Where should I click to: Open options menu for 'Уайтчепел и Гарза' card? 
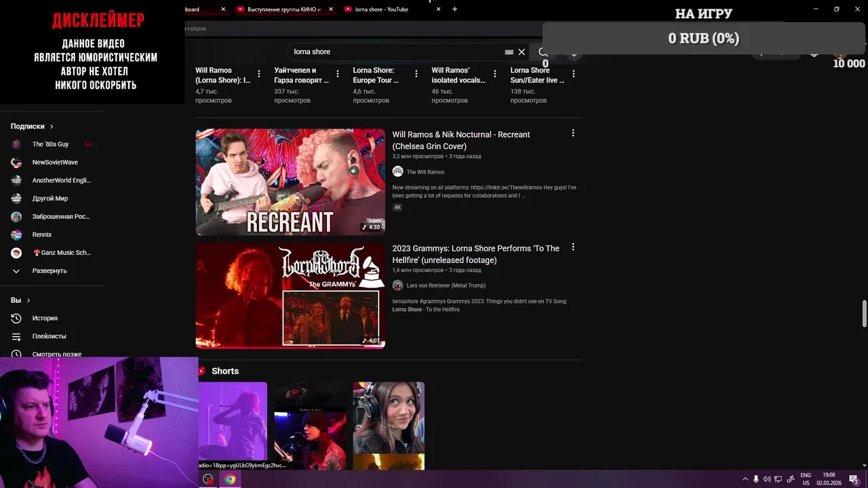point(338,74)
